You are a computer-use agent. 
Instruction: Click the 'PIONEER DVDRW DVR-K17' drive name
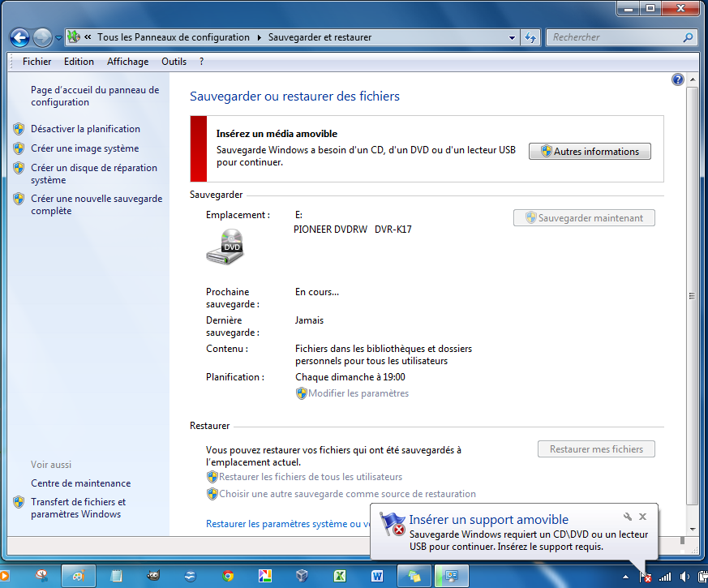pyautogui.click(x=353, y=230)
